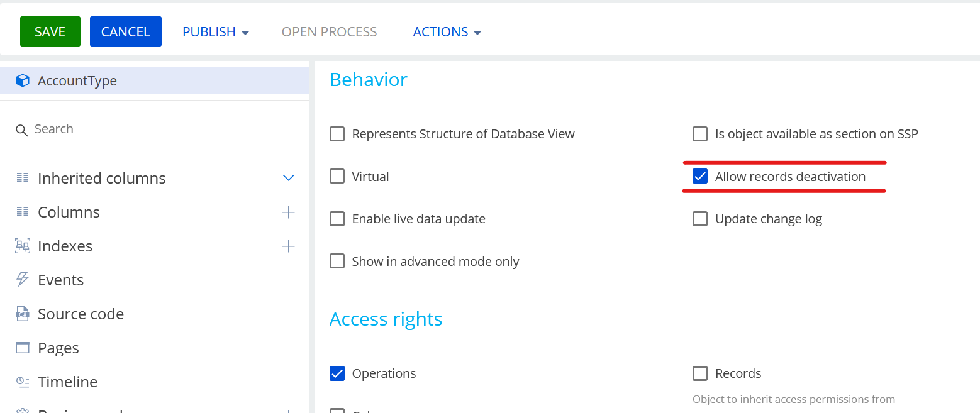Expand the Inherited columns chevron
The image size is (980, 413).
tap(288, 178)
